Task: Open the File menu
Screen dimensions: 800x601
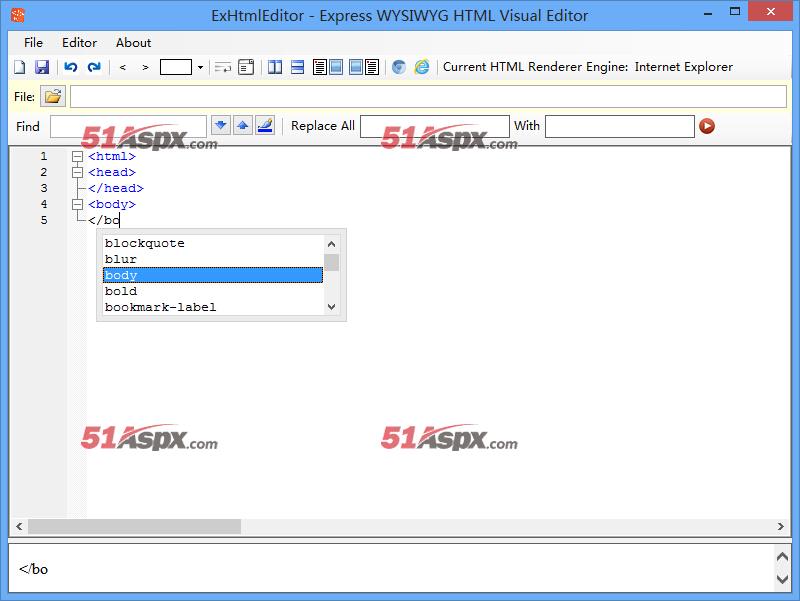Action: (33, 43)
